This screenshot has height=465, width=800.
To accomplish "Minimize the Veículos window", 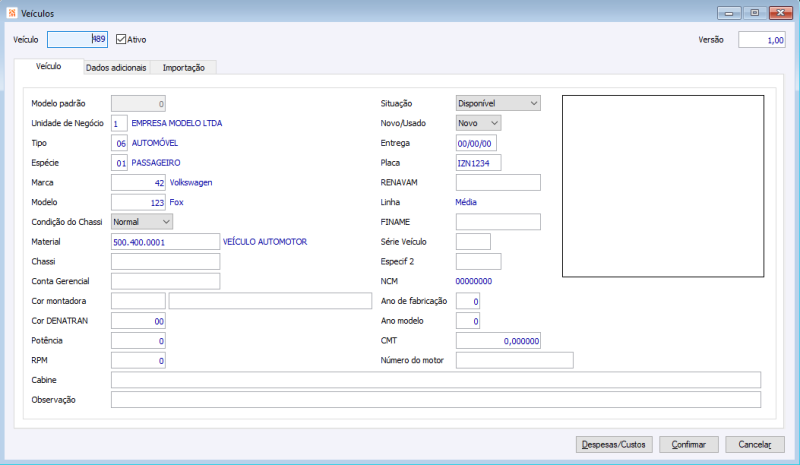I will [729, 13].
